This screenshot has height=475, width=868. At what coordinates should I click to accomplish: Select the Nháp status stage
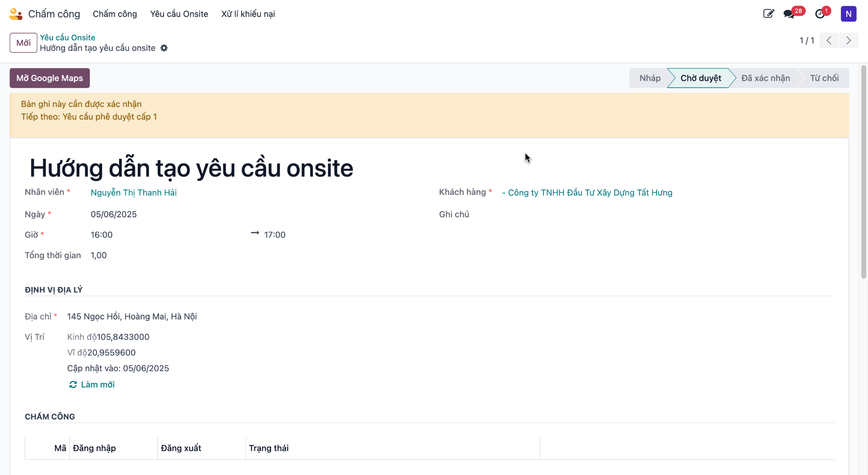[x=650, y=78]
